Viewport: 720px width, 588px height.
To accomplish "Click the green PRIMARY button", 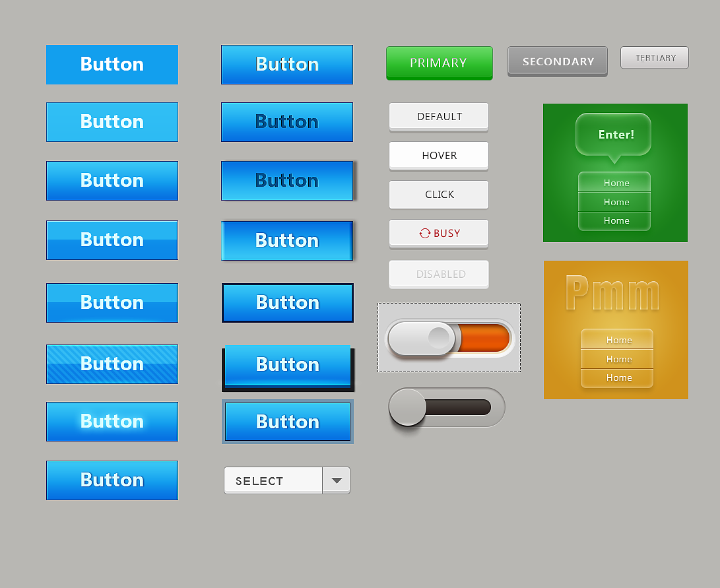I will pos(440,63).
